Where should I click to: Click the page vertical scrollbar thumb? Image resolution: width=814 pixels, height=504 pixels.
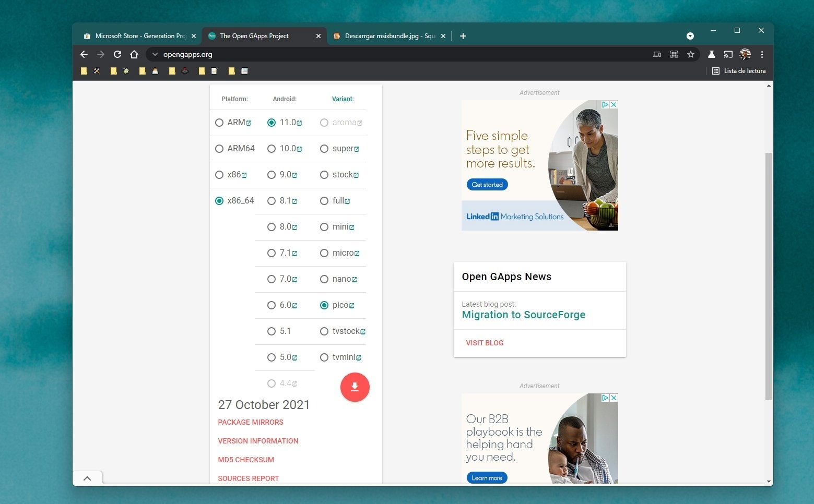coord(769,276)
